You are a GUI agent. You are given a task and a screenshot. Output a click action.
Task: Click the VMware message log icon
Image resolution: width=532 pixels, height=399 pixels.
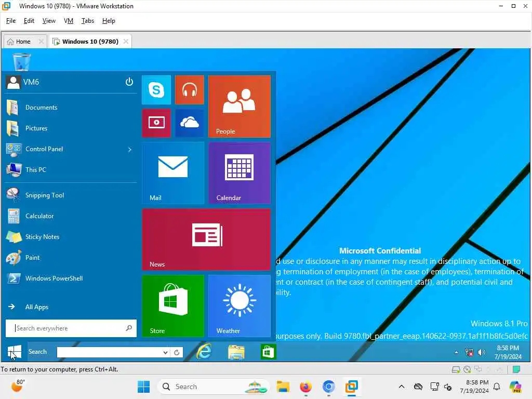click(x=516, y=369)
